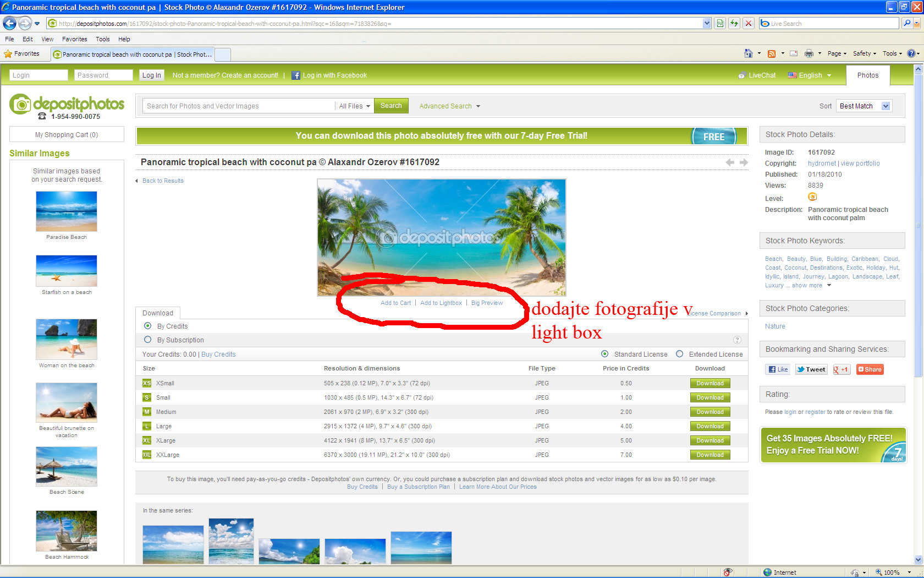
Task: Click the Tweet button
Action: 811,369
